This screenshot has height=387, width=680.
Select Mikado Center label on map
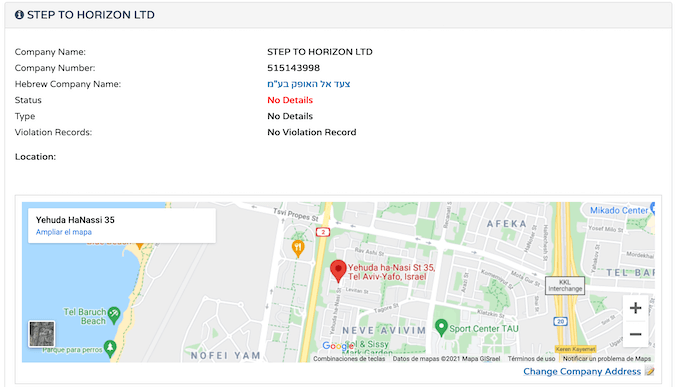tap(619, 210)
